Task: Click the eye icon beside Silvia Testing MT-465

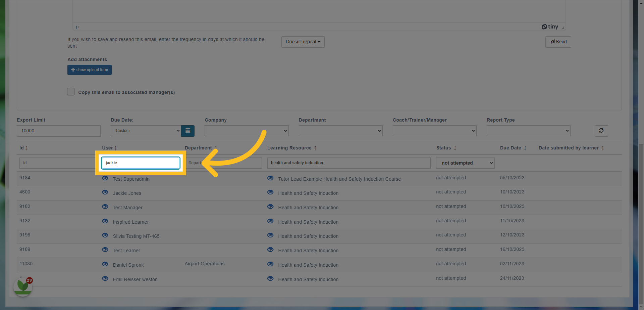Action: (105, 235)
